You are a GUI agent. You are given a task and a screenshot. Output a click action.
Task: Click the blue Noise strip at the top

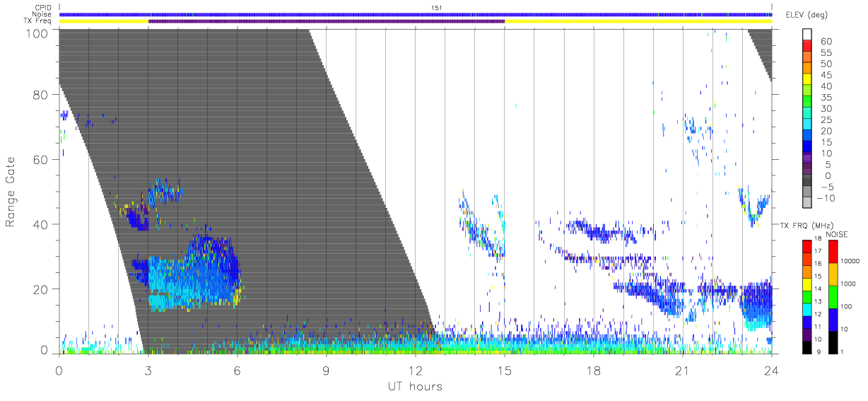[x=416, y=14]
